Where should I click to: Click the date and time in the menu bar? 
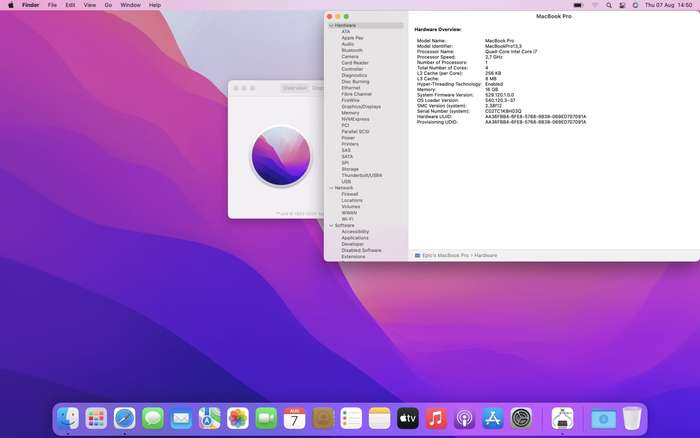[668, 5]
